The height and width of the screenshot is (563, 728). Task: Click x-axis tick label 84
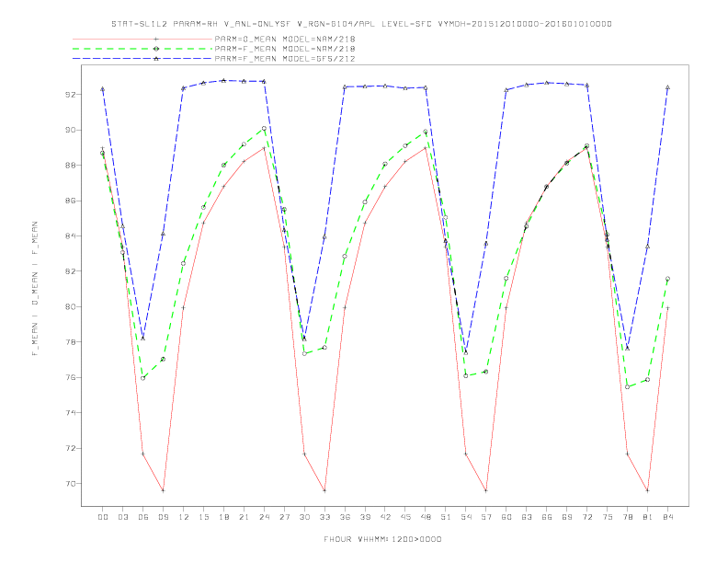coord(668,517)
